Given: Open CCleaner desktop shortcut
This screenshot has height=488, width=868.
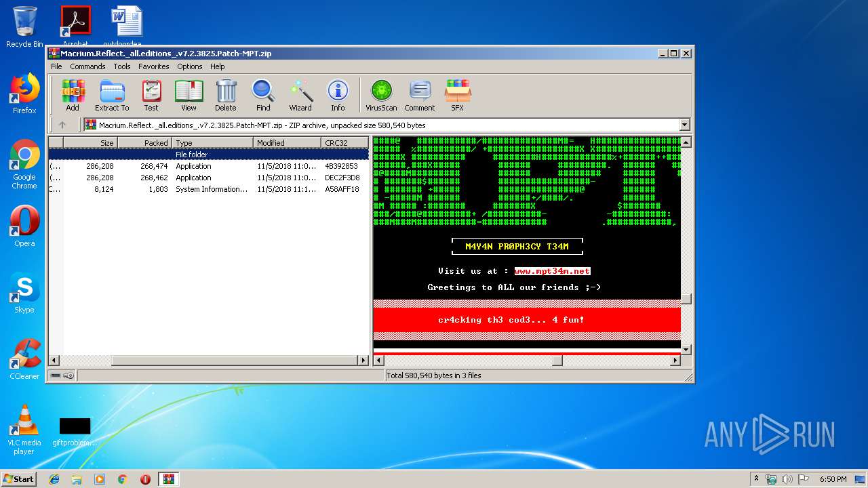Looking at the screenshot, I should [24, 359].
